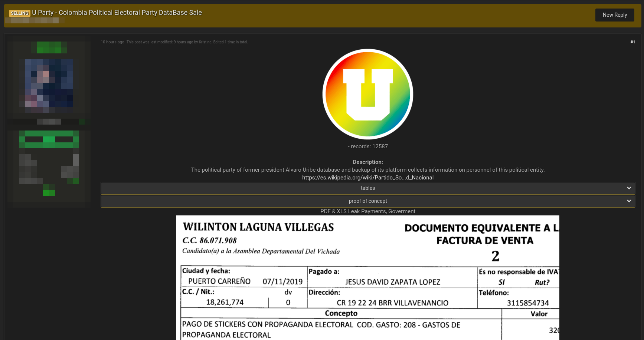Click phone number 3115854734 in invoice
The image size is (644, 340).
[528, 303]
